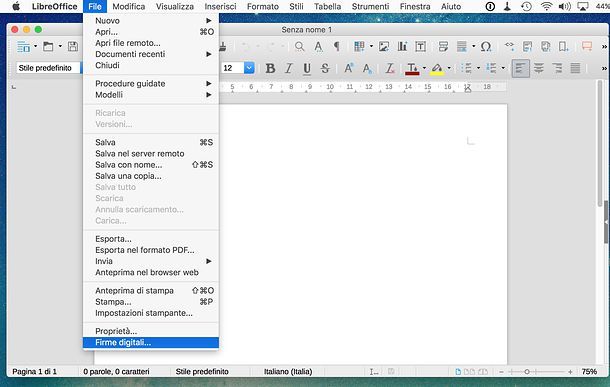Toggle the bulleted list

coord(466,68)
